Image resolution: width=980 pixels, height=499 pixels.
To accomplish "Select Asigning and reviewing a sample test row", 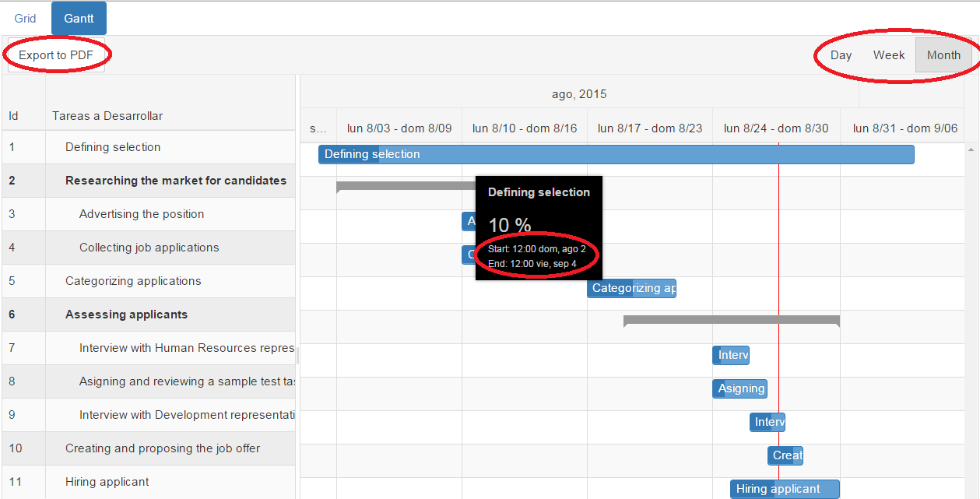I will (x=149, y=381).
